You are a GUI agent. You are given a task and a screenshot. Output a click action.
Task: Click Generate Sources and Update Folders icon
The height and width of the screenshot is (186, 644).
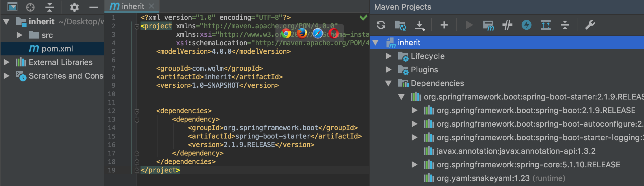[400, 25]
